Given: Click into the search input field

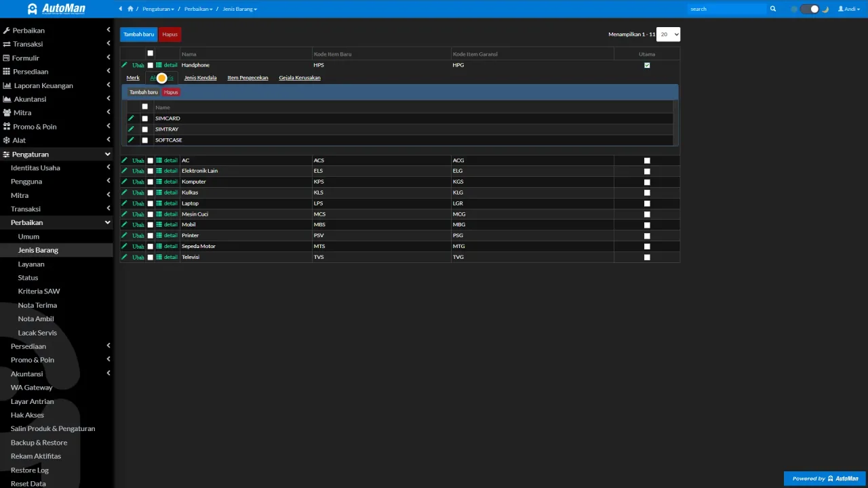Looking at the screenshot, I should coord(726,9).
